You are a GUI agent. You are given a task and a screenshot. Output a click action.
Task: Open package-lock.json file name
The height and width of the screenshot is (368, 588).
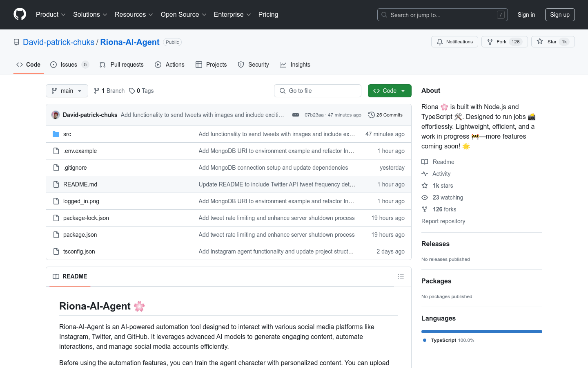[86, 218]
